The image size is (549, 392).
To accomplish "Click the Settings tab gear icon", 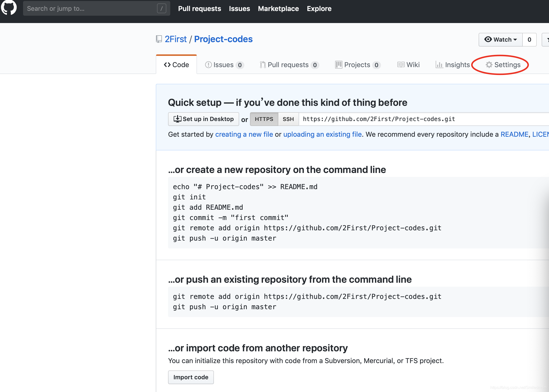I will (489, 65).
